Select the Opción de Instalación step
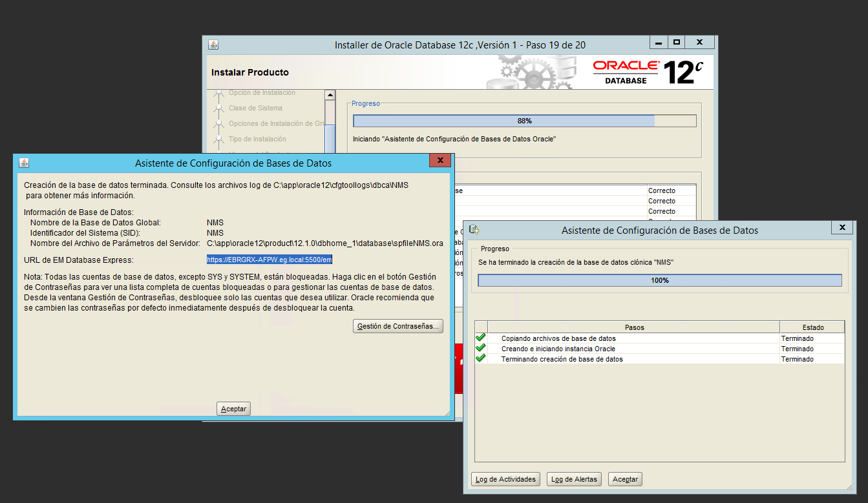The image size is (868, 503). tap(262, 93)
